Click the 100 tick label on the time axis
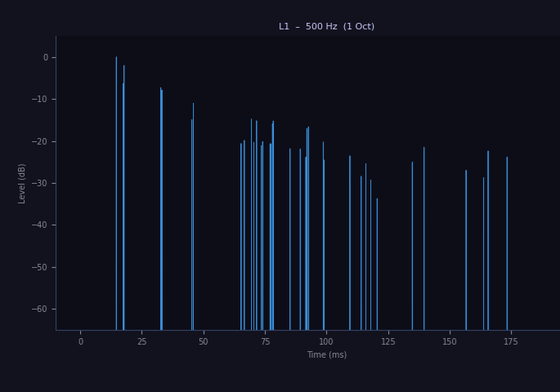Image resolution: width=560 pixels, height=392 pixels. (325, 341)
